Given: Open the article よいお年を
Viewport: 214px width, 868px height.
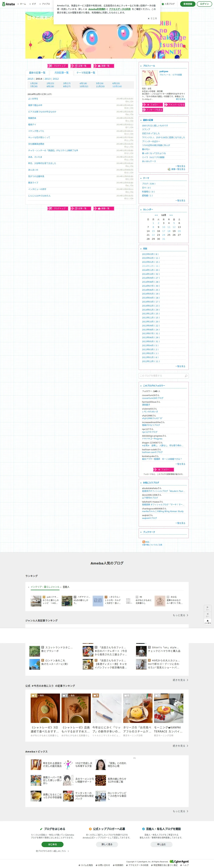Looking at the screenshot, I should (33, 99).
